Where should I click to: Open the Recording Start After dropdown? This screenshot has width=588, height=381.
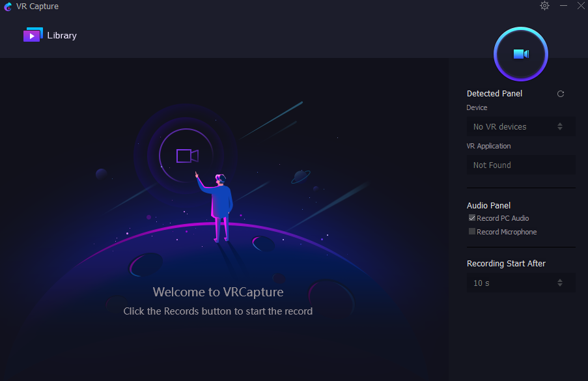(520, 283)
